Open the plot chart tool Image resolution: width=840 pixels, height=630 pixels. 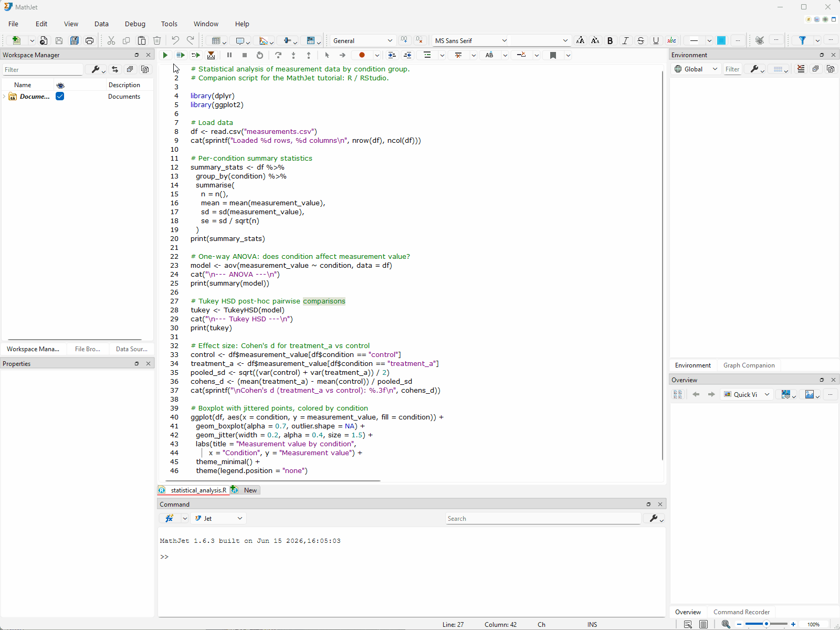click(x=264, y=40)
